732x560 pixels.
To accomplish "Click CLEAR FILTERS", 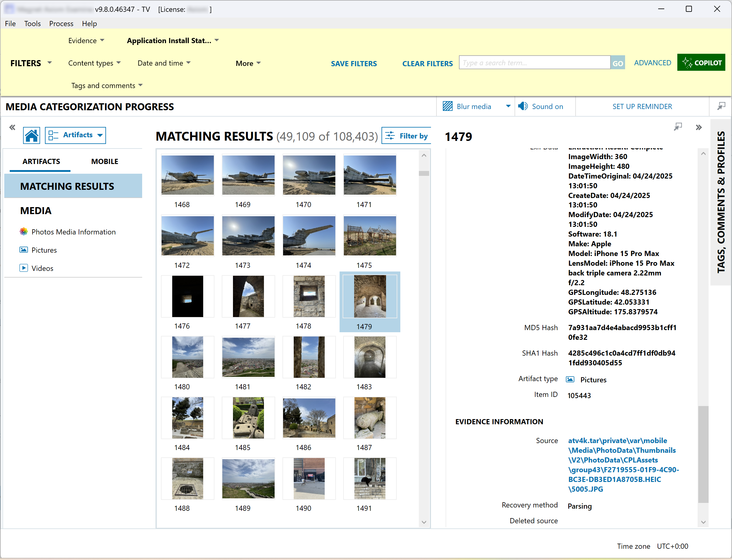I will pyautogui.click(x=427, y=63).
